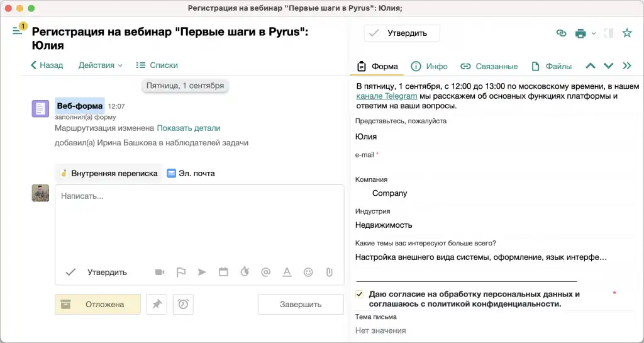Image resolution: width=644 pixels, height=343 pixels.
Task: Click the Настройка внешнего вида topics value
Action: tap(481, 257)
